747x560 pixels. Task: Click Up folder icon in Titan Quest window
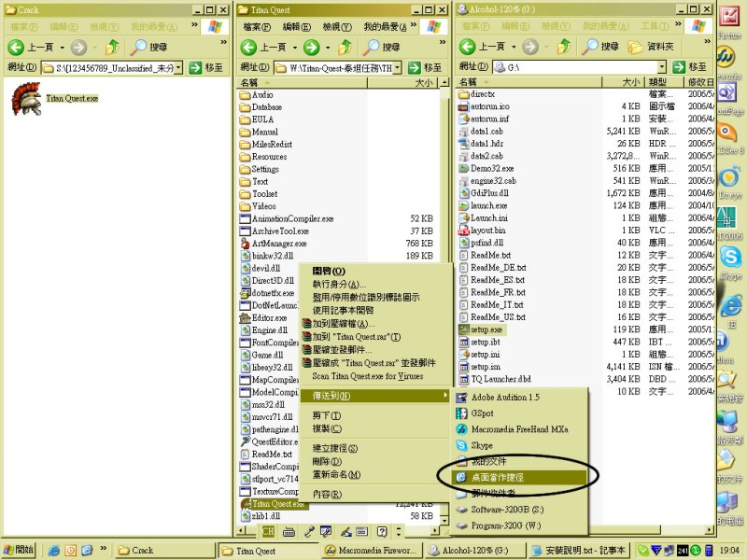click(x=345, y=47)
